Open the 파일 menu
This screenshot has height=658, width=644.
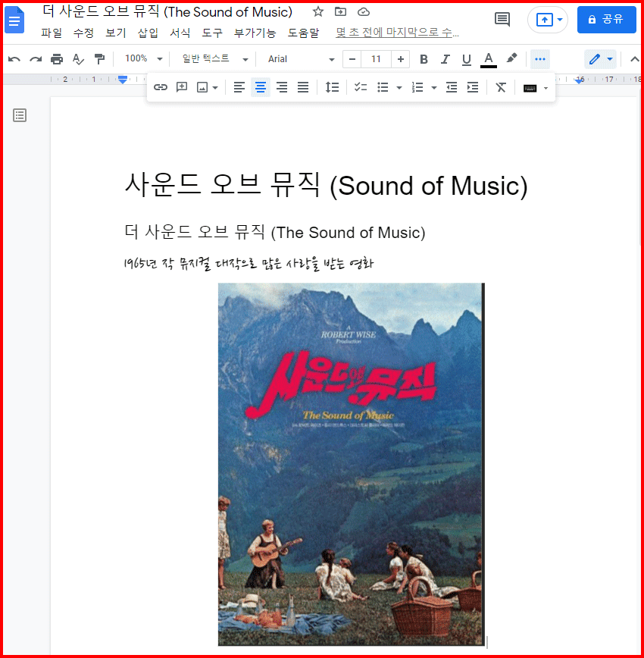pyautogui.click(x=52, y=33)
